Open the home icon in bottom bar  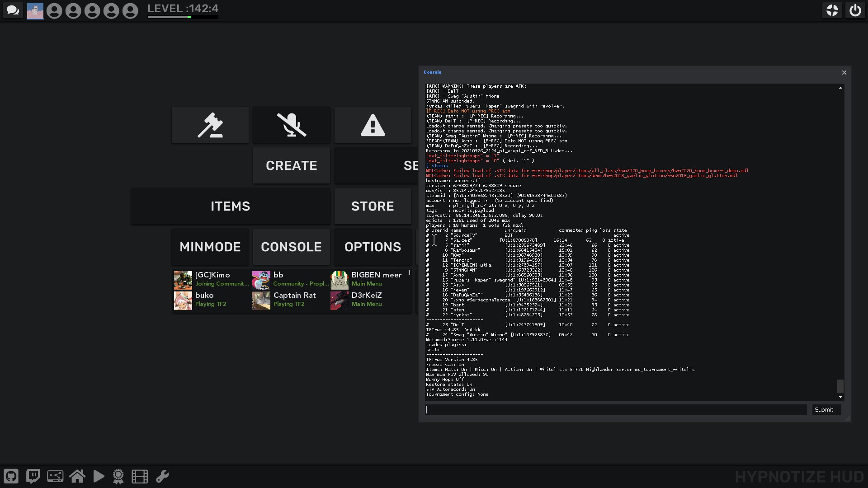click(x=77, y=476)
